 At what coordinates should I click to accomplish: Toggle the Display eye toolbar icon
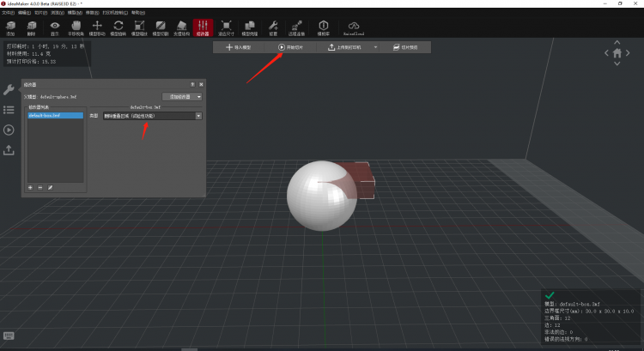(55, 28)
